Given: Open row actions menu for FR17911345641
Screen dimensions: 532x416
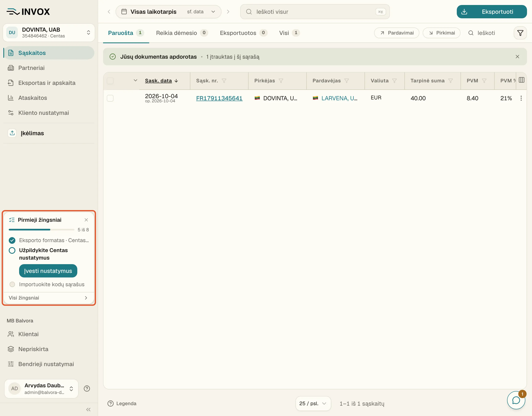Looking at the screenshot, I should (x=521, y=98).
